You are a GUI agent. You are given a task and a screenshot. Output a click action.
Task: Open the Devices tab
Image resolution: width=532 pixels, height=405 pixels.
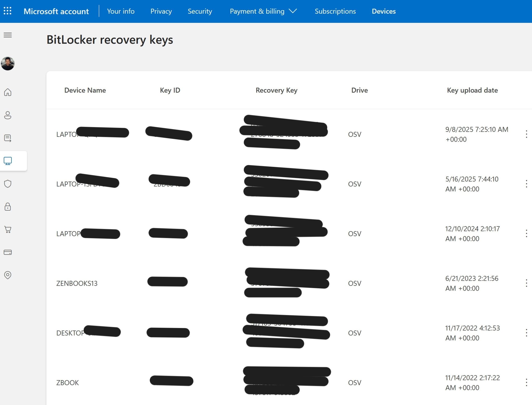point(384,11)
